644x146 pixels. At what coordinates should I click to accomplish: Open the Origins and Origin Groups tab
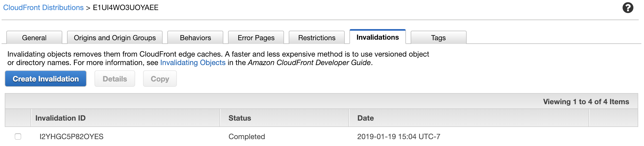(115, 38)
